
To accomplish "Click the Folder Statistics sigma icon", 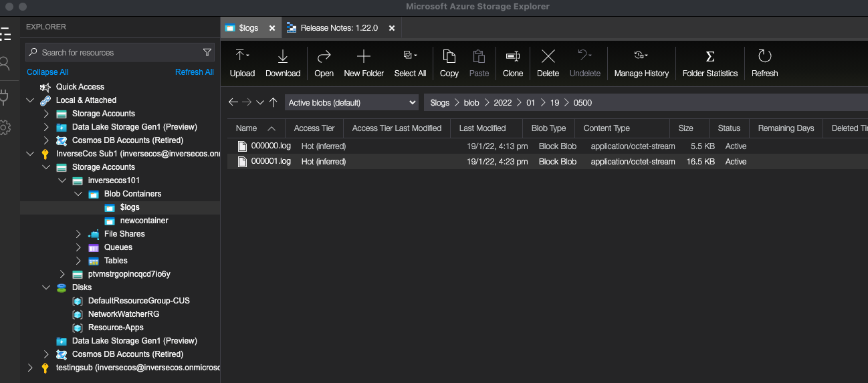I will (x=710, y=55).
